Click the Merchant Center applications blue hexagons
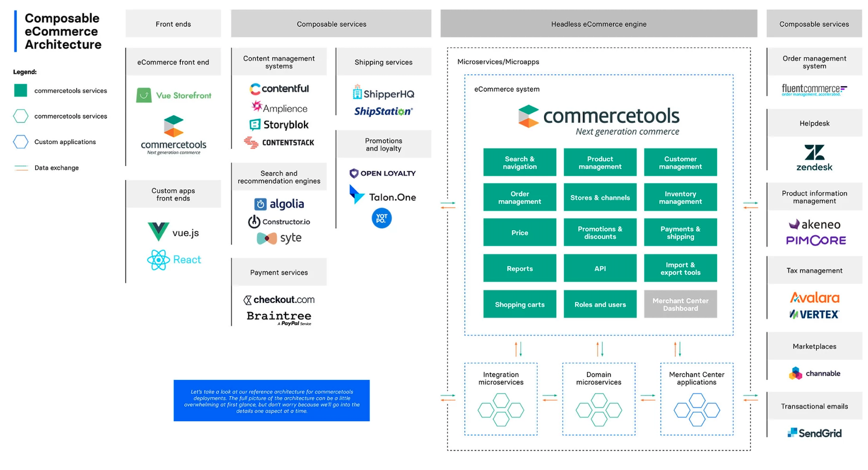868x470 pixels. [697, 410]
